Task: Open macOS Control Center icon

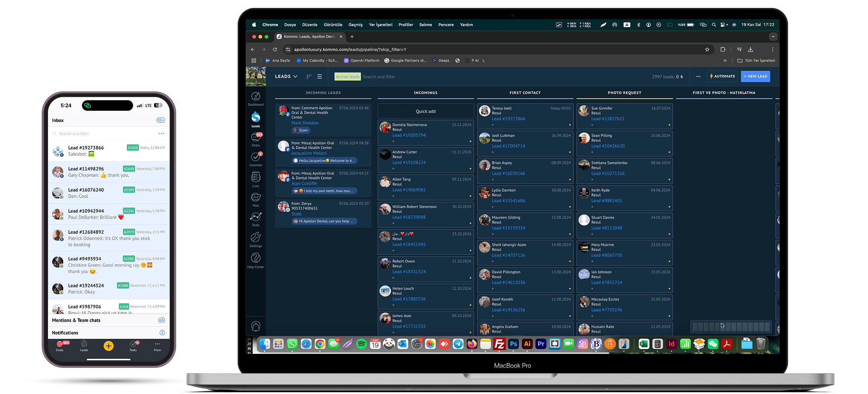Action: coord(724,25)
